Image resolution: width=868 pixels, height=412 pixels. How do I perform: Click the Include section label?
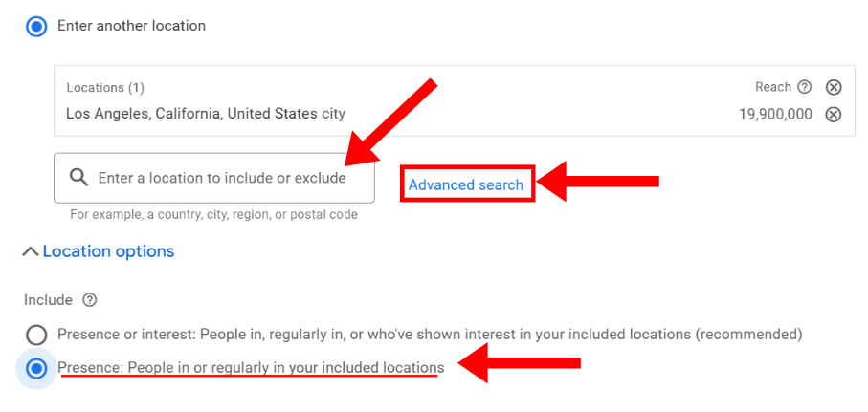coord(49,300)
